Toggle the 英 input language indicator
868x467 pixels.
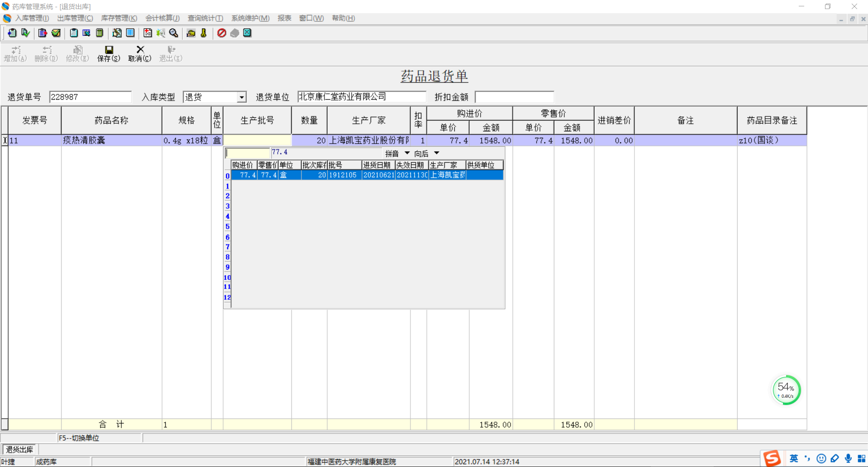794,459
